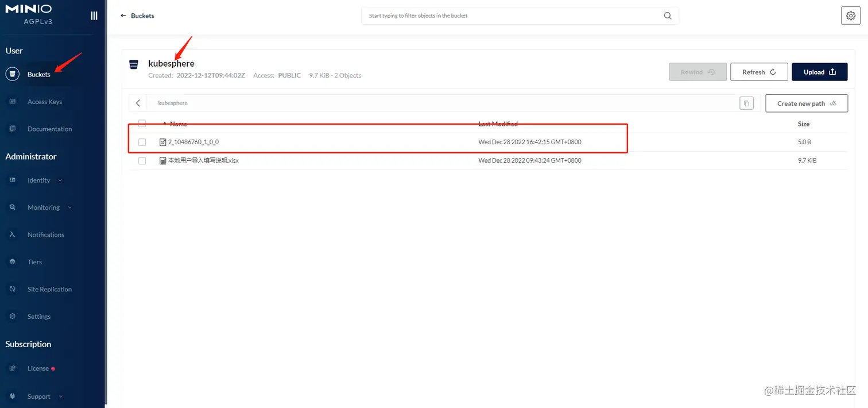
Task: Sort by the Name column arrow
Action: click(165, 124)
